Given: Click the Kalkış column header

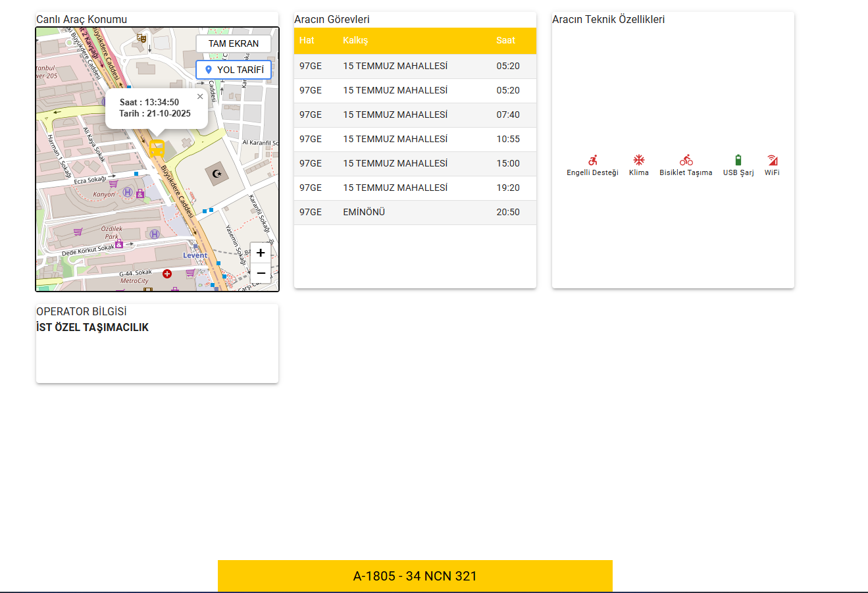Looking at the screenshot, I should click(355, 40).
